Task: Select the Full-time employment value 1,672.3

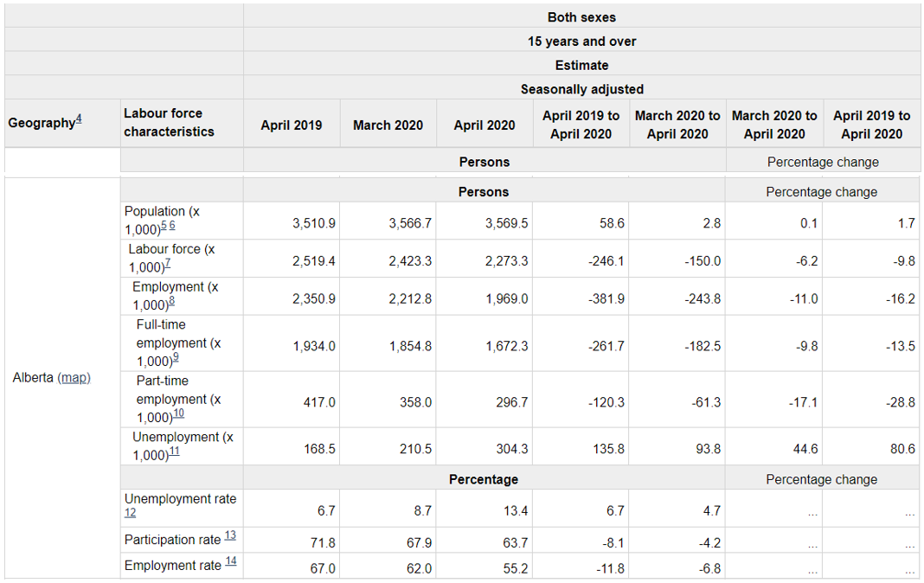Action: (507, 346)
